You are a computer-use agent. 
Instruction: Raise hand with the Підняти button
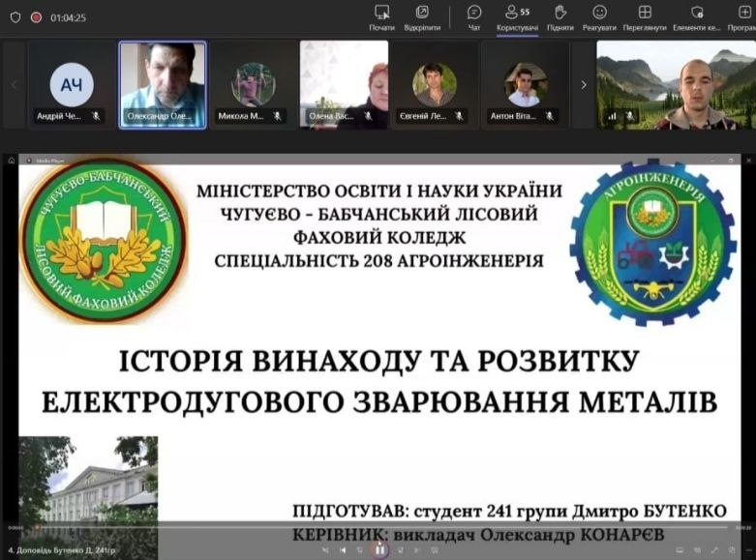click(559, 16)
